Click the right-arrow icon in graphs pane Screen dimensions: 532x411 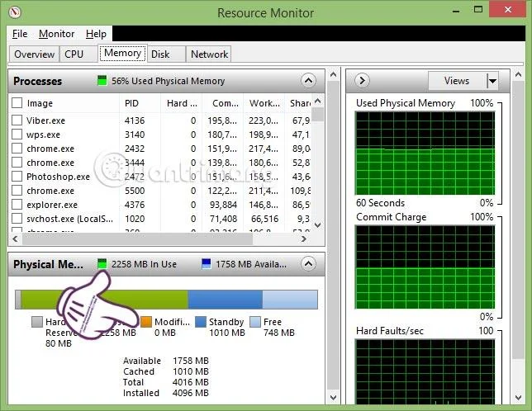click(x=362, y=81)
